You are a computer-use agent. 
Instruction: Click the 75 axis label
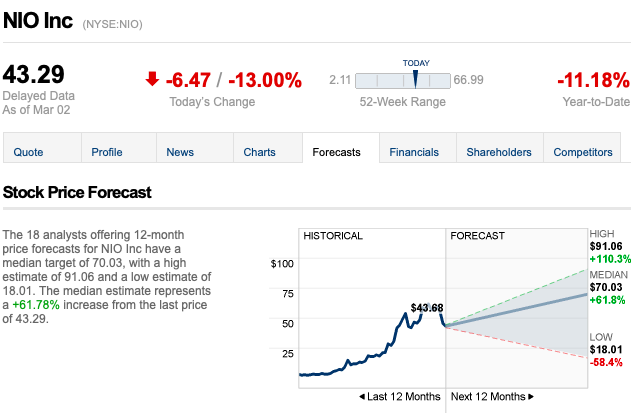(x=288, y=293)
